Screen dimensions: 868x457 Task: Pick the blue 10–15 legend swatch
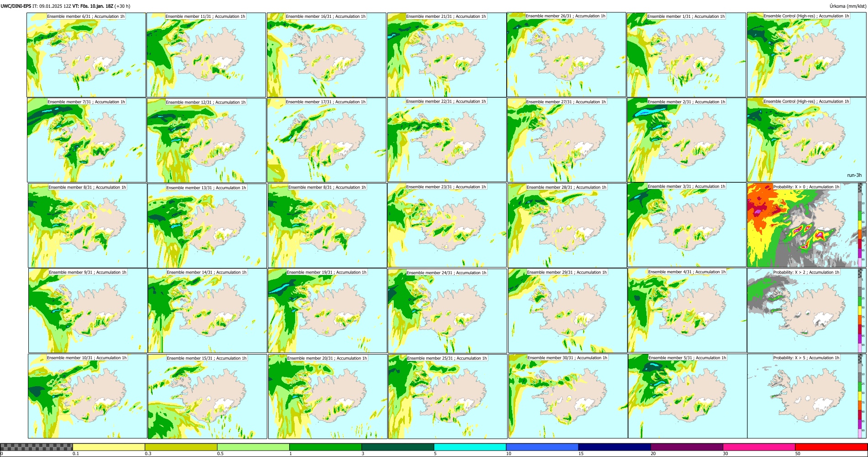(542, 447)
